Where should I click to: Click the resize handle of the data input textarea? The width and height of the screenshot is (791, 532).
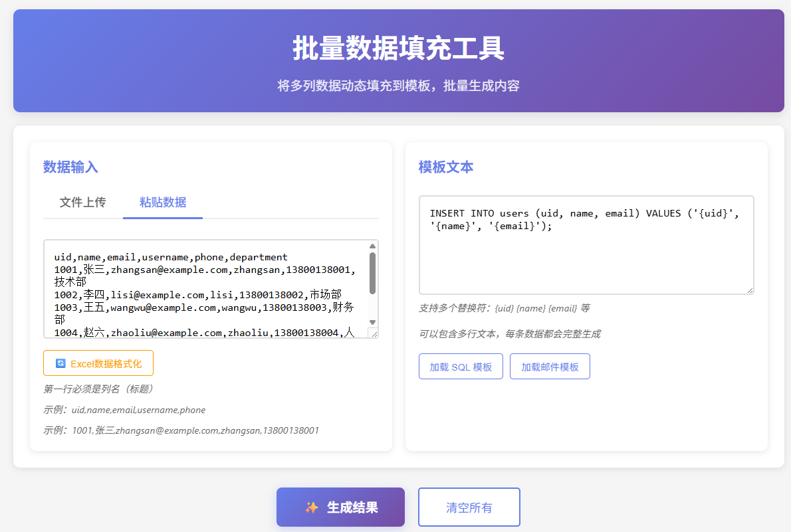(x=373, y=333)
